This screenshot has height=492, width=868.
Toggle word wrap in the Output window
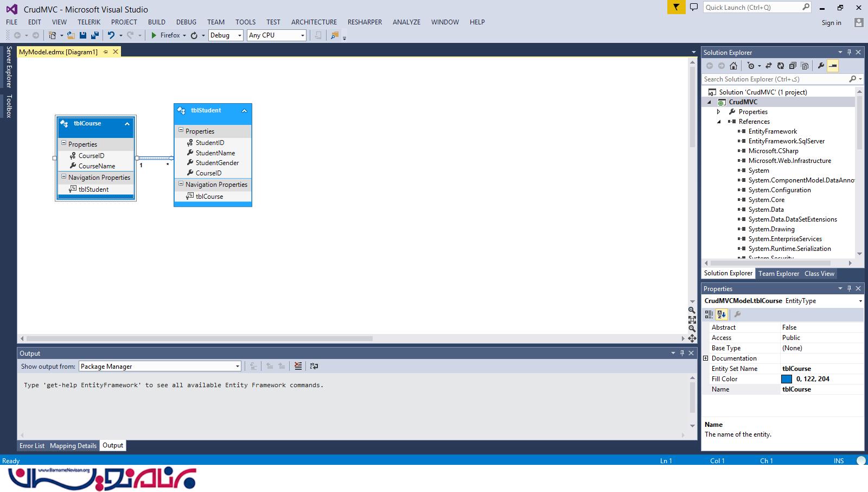click(x=314, y=366)
